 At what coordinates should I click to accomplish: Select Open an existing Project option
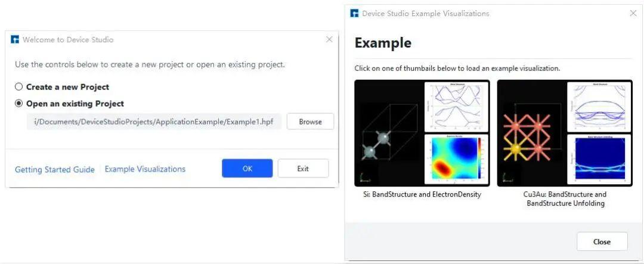coord(19,104)
